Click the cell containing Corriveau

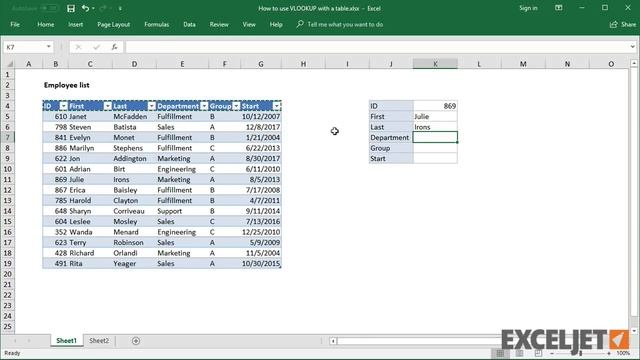pos(134,211)
